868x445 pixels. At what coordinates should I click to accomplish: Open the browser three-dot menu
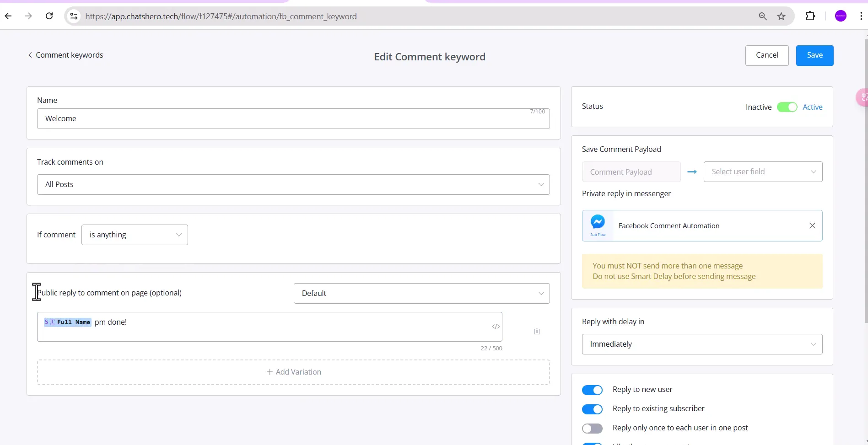[861, 16]
